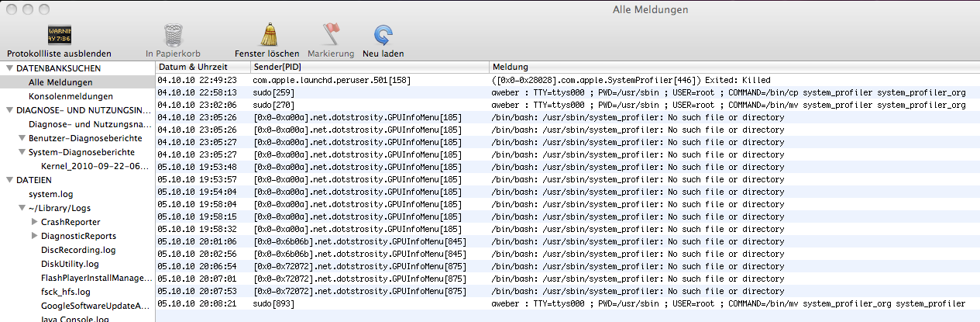980x322 pixels.
Task: Click the Markierung flag icon
Action: pyautogui.click(x=330, y=35)
